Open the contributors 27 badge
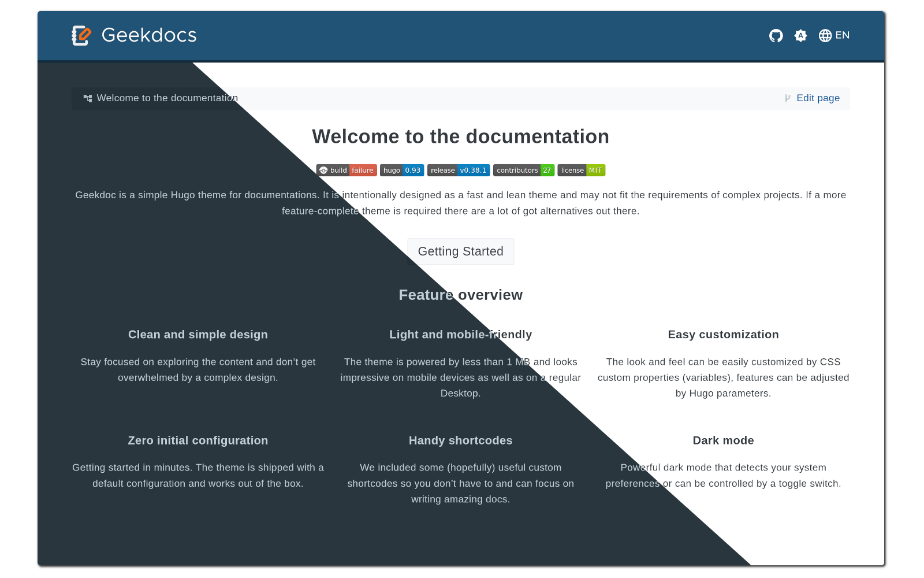 [x=524, y=171]
